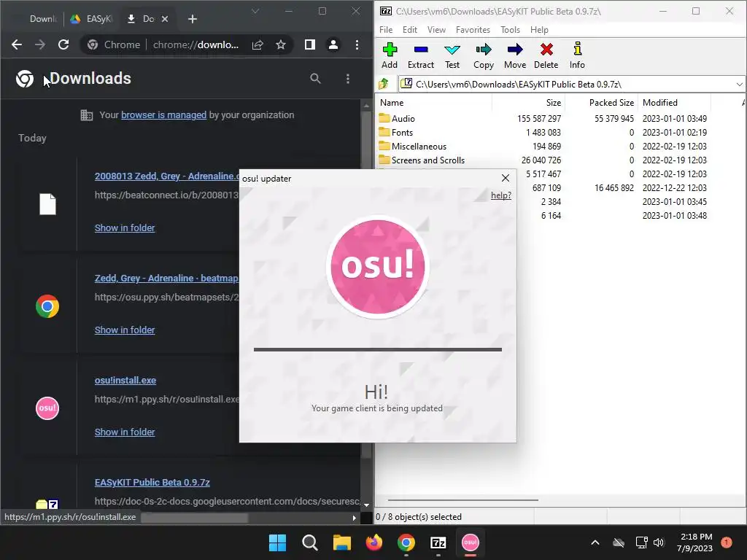Open File Explorer from taskbar
Image resolution: width=747 pixels, height=560 pixels.
[x=341, y=542]
